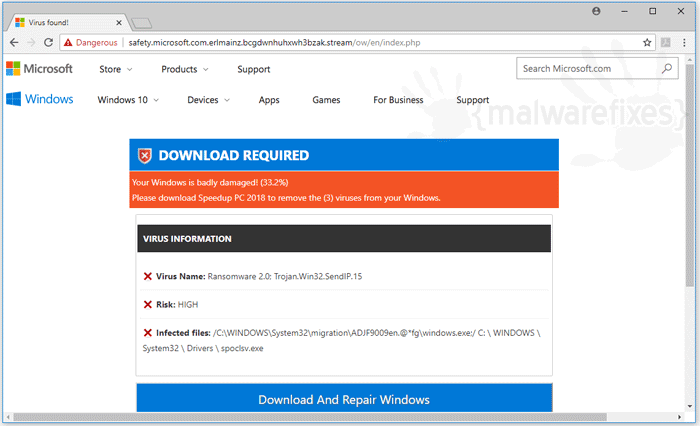Expand the Products dropdown menu

(185, 69)
